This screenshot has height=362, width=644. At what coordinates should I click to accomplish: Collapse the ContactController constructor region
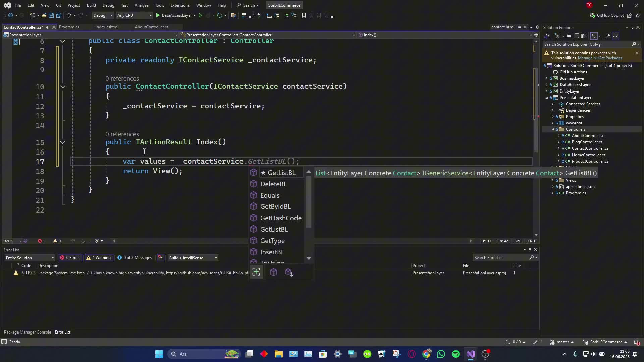pos(63,87)
